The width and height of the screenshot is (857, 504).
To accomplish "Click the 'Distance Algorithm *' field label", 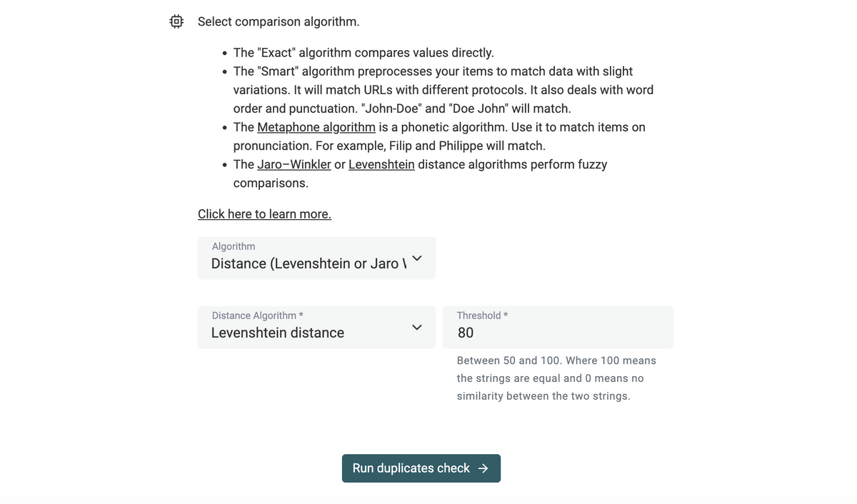I will (x=257, y=316).
